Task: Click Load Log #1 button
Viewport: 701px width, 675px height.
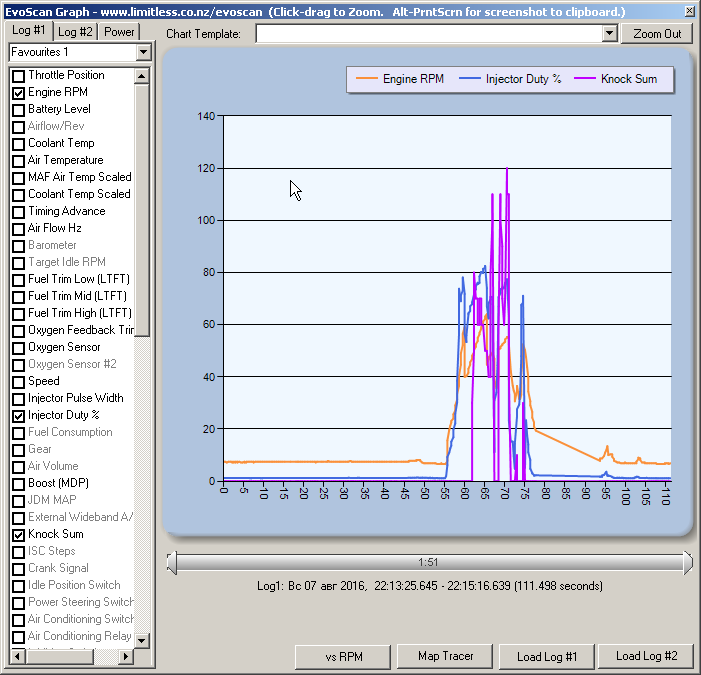Action: [547, 656]
